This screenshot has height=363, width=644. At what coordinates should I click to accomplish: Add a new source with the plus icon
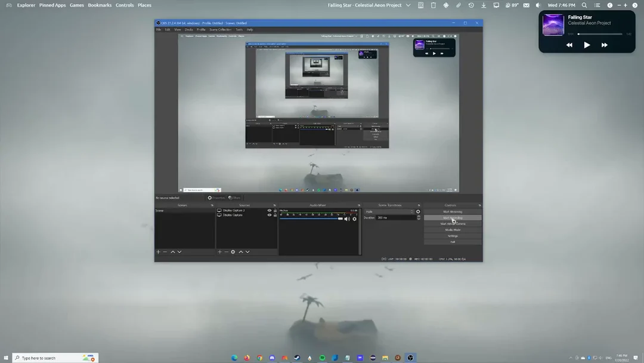[x=220, y=252]
